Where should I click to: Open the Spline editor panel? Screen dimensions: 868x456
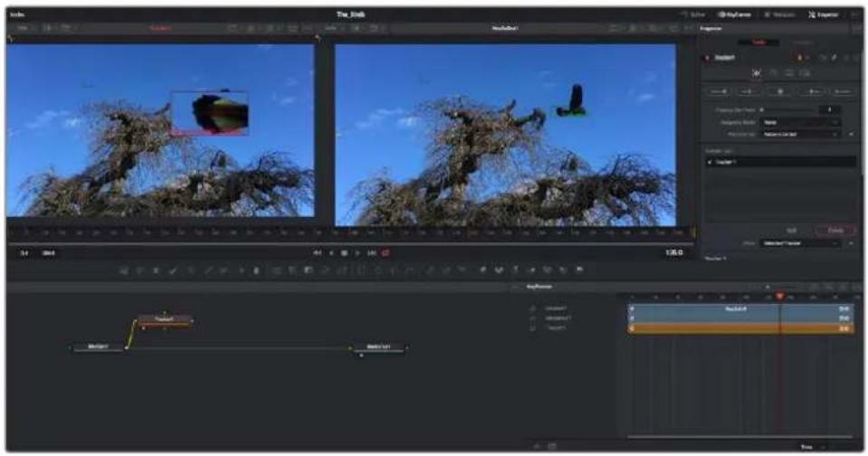[x=692, y=15]
